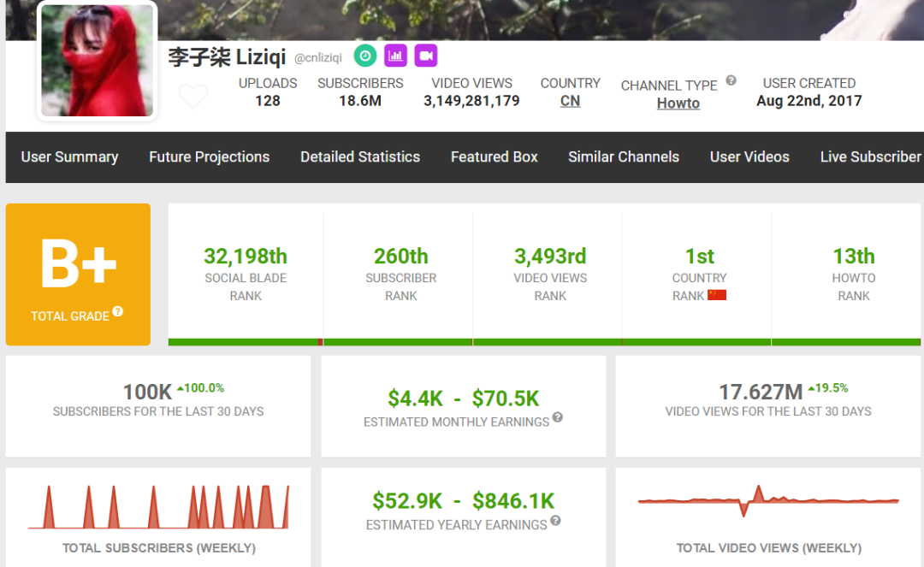The image size is (924, 567).
Task: Open the User Videos tab
Action: (749, 157)
